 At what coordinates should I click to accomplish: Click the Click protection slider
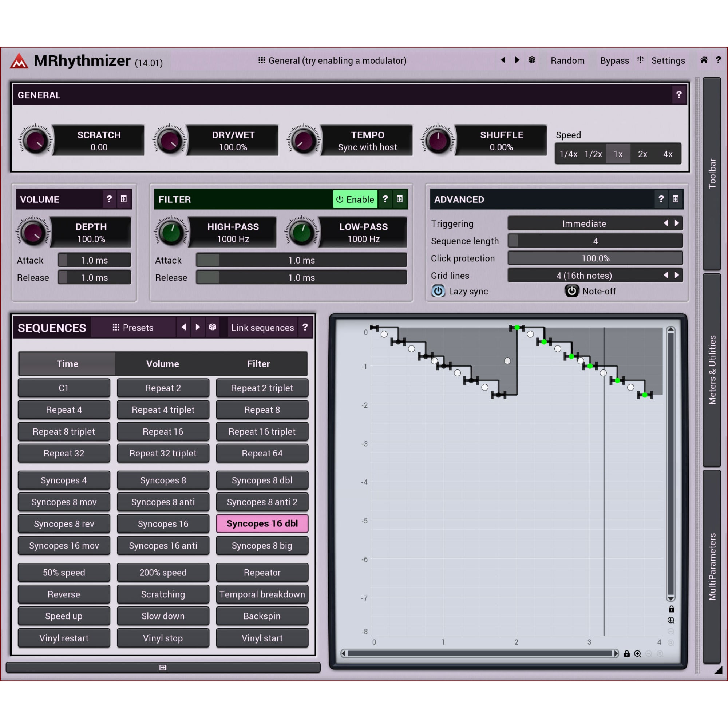click(596, 258)
